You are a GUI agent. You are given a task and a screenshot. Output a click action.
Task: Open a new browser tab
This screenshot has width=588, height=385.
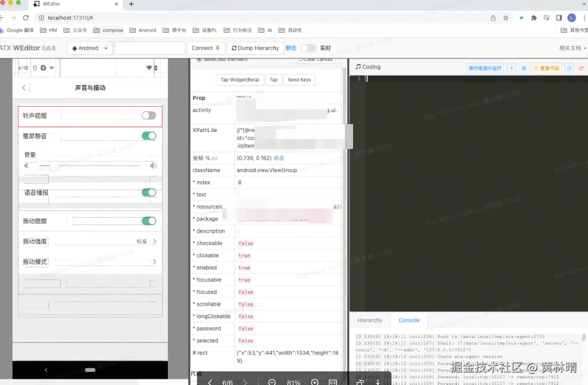point(131,4)
